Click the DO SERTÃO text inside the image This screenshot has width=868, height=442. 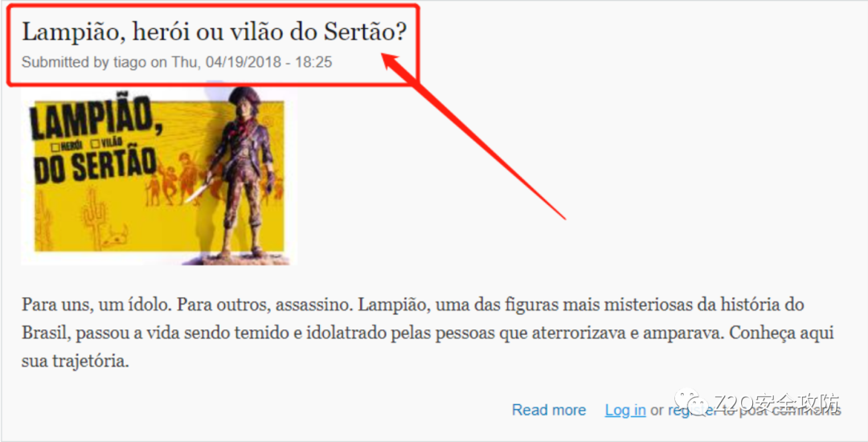click(x=95, y=166)
